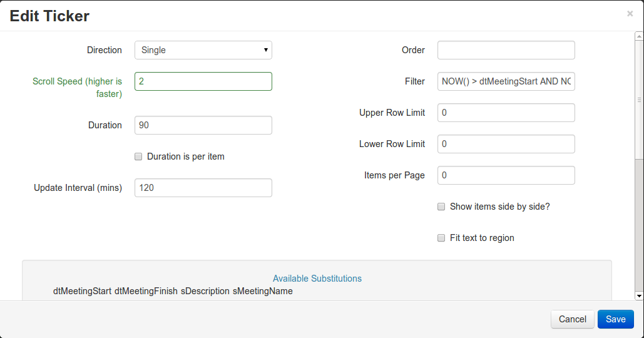Click the Items per Page field

[x=506, y=175]
